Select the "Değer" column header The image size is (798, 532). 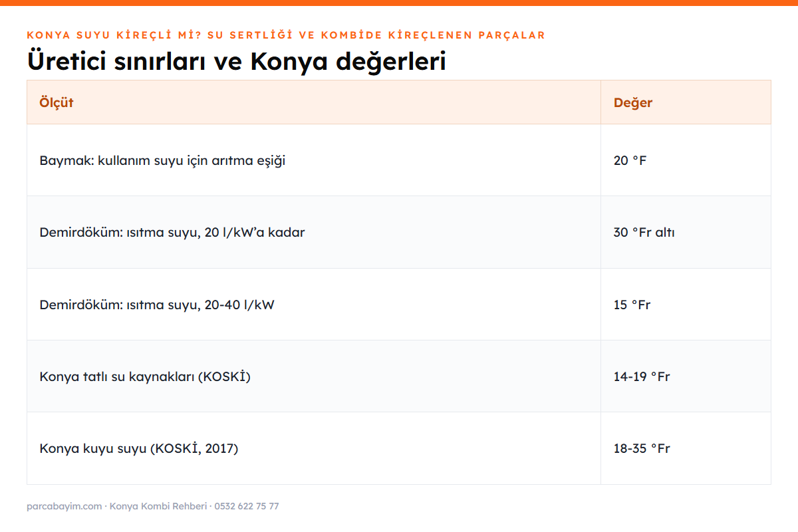pos(686,102)
